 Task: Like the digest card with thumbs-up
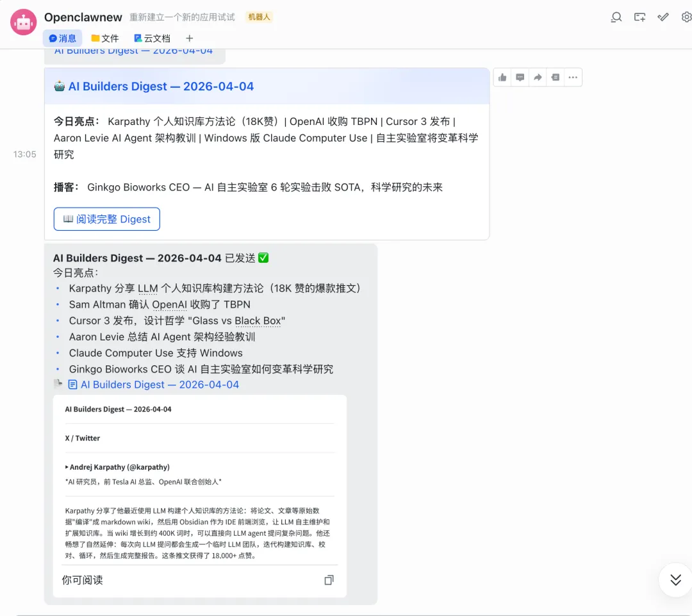[502, 78]
